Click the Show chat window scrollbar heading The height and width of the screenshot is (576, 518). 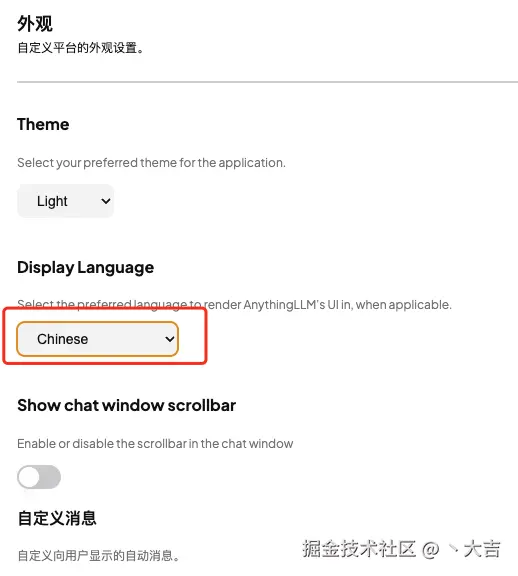click(x=126, y=405)
